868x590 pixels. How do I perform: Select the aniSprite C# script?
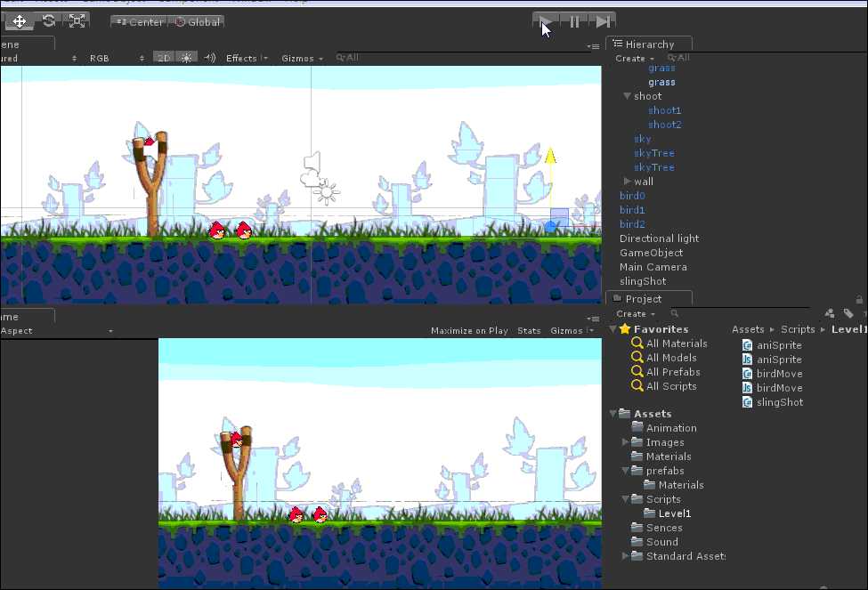pos(772,344)
